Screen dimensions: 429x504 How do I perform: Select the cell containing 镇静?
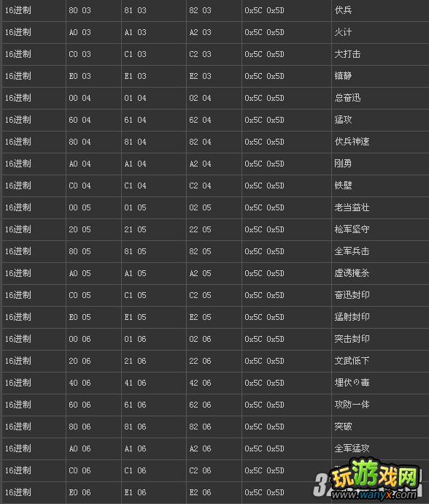click(343, 76)
